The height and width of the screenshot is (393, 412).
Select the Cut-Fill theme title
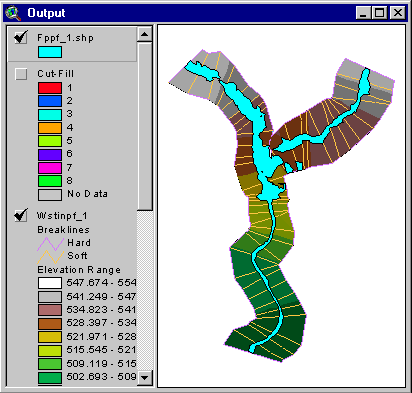(x=55, y=74)
